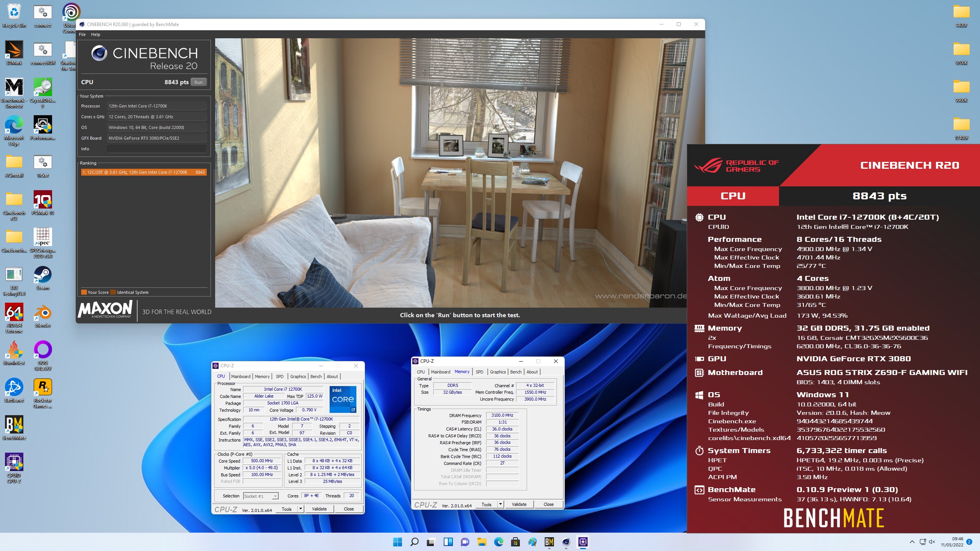Open CrystalDiskMark 8 desktop icon
980x551 pixels.
[x=42, y=93]
